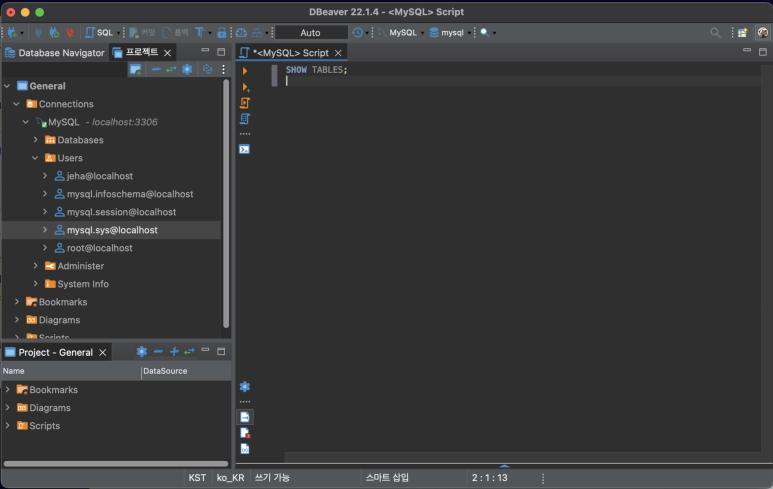This screenshot has width=773, height=489.
Task: Click the Project panel horizontal scrollbar
Action: pyautogui.click(x=116, y=464)
